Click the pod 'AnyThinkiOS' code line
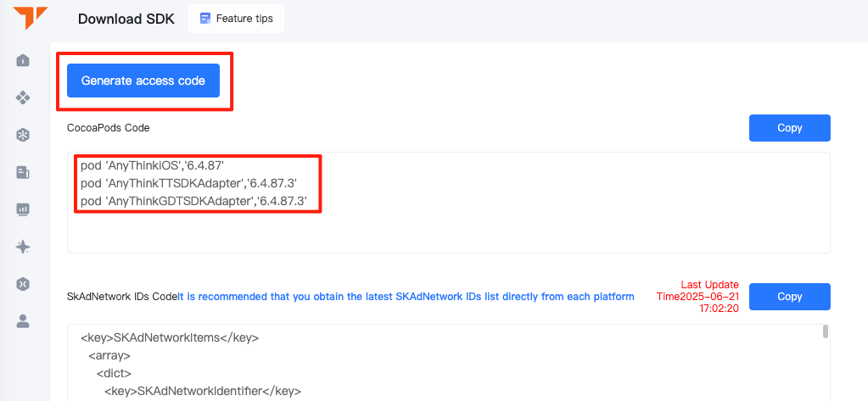868x401 pixels. [x=152, y=166]
